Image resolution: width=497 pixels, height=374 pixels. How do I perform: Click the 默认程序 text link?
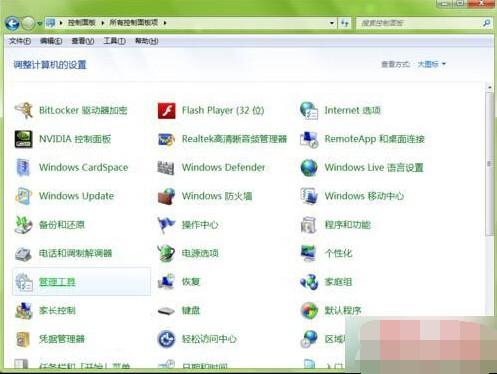tap(343, 311)
